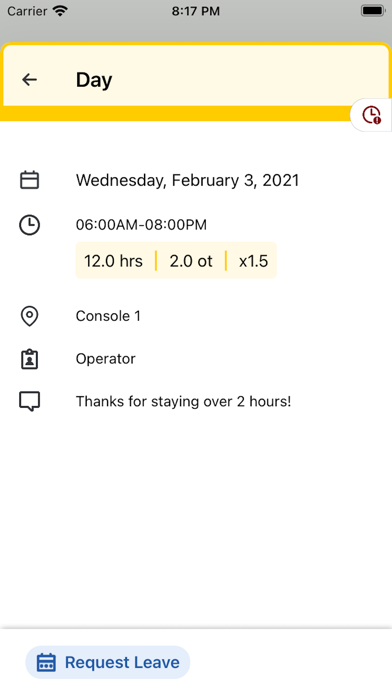Select the Day header title

tap(94, 80)
